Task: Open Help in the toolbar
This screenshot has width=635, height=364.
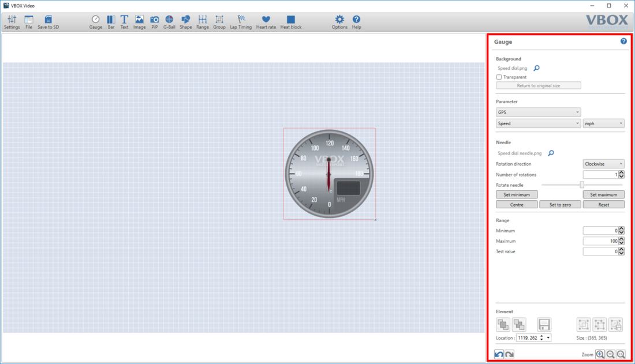Action: 356,22
